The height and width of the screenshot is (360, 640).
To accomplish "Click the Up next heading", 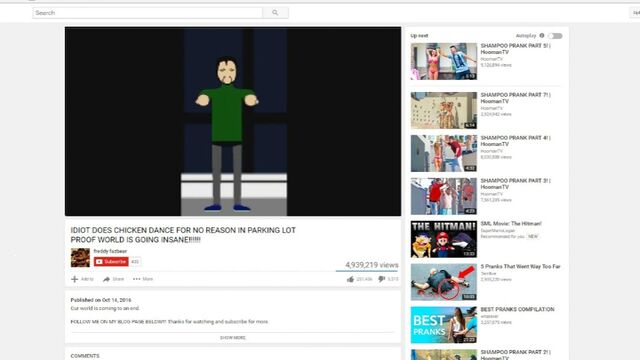I will point(419,36).
